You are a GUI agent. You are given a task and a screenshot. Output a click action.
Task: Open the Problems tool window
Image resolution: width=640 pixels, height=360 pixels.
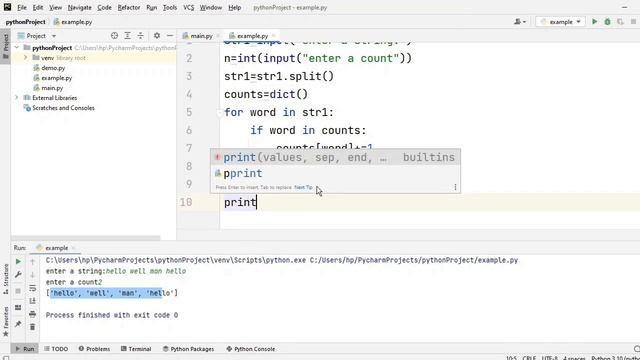coord(94,349)
